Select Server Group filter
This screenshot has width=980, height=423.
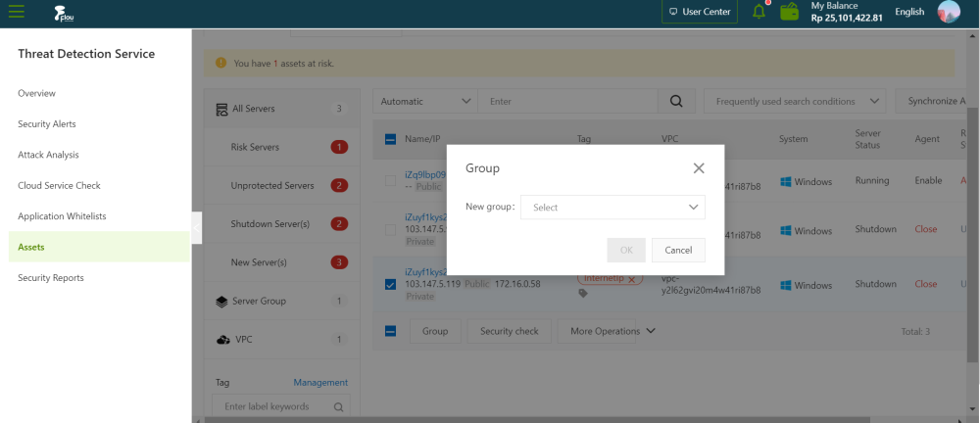(x=282, y=302)
